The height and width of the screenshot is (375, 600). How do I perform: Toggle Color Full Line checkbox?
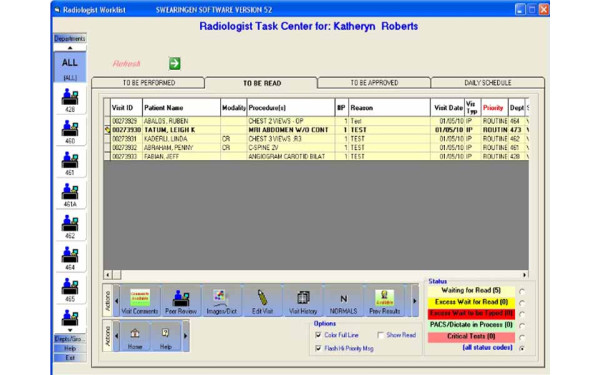(x=318, y=335)
